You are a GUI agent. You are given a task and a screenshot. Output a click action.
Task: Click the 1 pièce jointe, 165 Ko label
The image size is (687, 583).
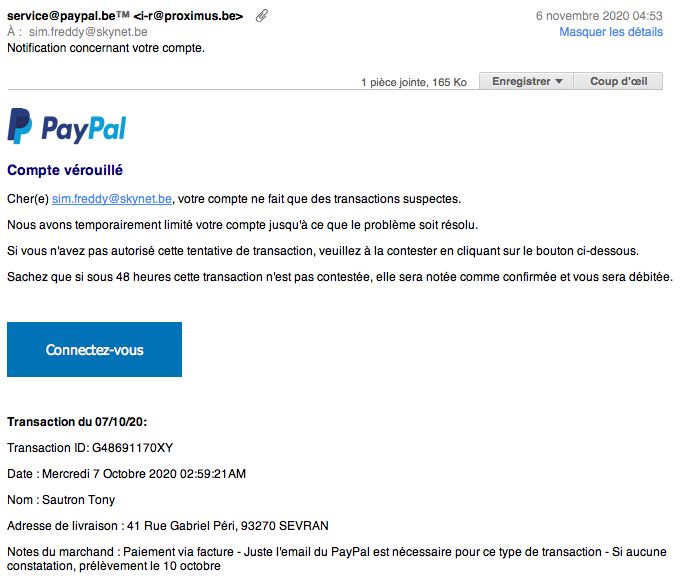pos(414,82)
